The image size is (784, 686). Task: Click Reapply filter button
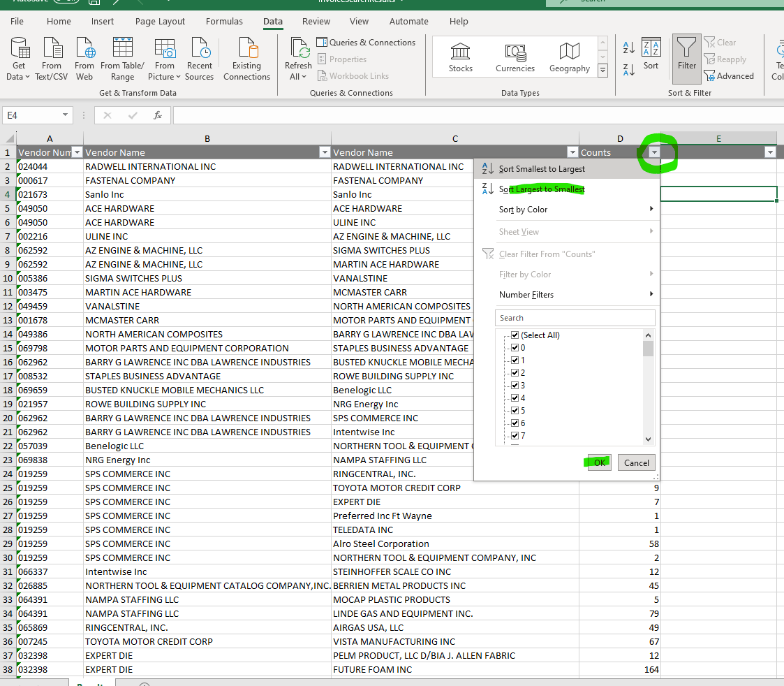coord(725,59)
